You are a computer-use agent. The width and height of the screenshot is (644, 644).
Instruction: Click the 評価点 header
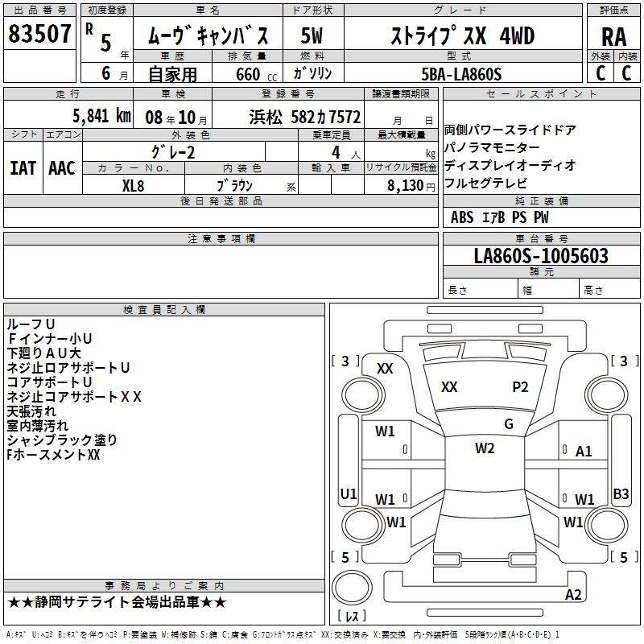coord(613,10)
